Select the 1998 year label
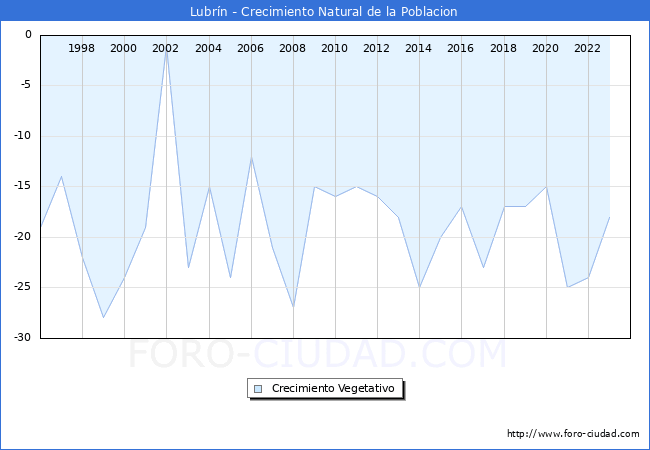The height and width of the screenshot is (450, 650). coord(82,48)
